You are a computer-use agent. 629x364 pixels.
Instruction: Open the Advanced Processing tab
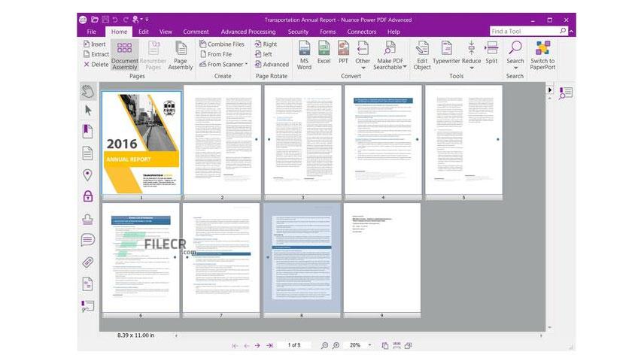[x=248, y=32]
